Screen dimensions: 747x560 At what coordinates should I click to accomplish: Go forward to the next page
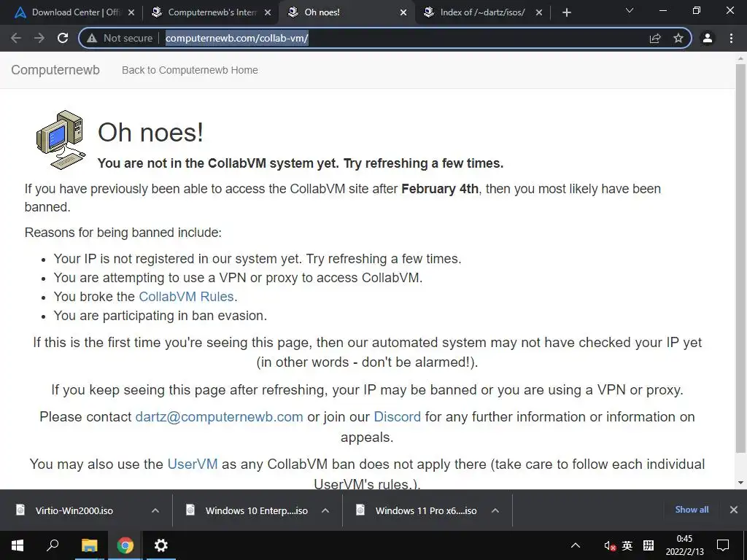(x=39, y=38)
